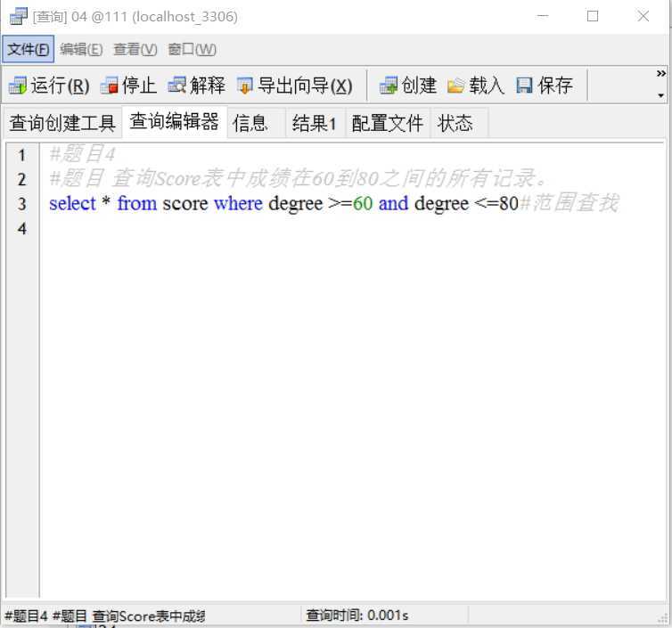Click the 'and' keyword in the query
672x628 pixels.
[x=393, y=203]
